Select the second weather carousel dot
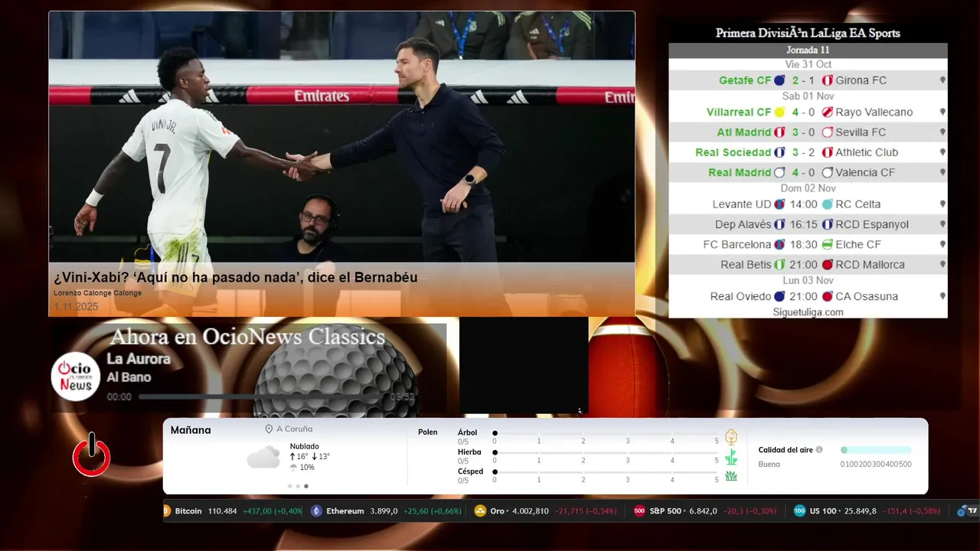980x551 pixels. point(298,486)
